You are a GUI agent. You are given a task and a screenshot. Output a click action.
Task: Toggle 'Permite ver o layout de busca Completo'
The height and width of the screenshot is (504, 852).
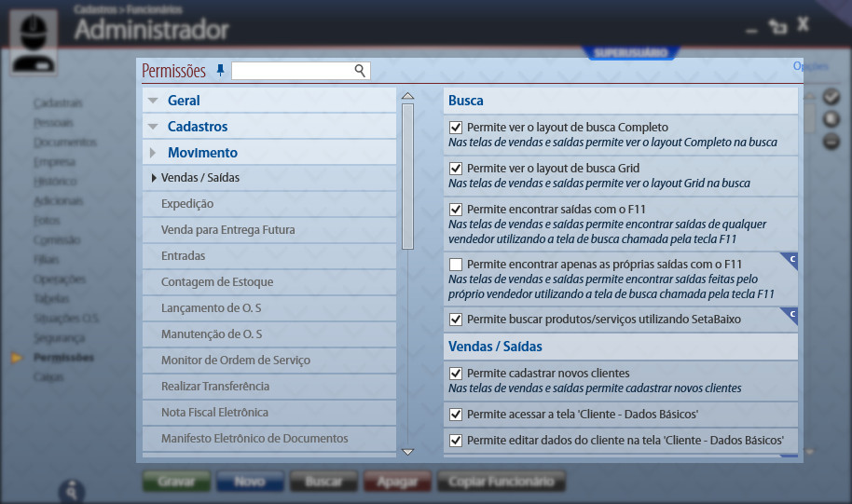tap(456, 128)
